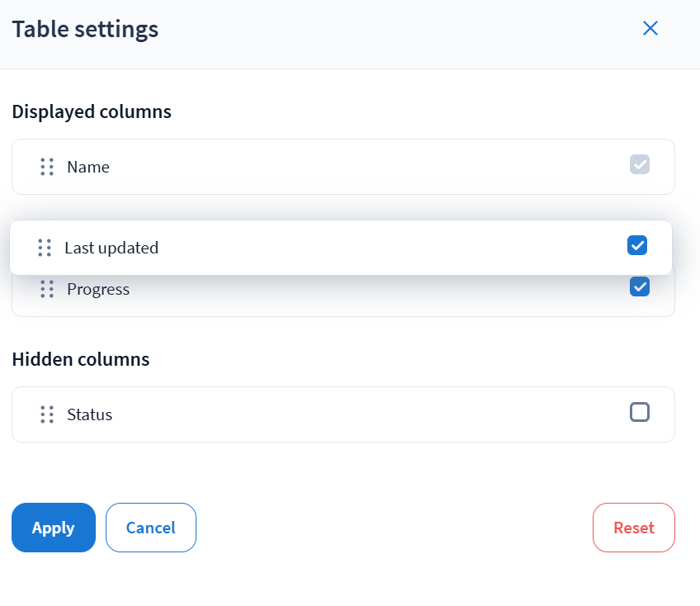Select the Status column label
Screen dimensions: 700x606
click(89, 414)
